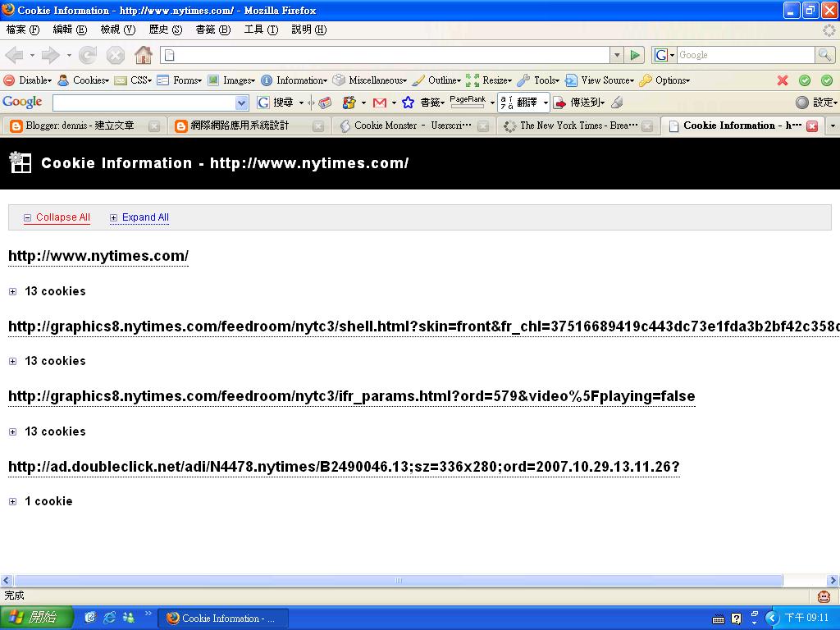Open the home page icon
The height and width of the screenshot is (630, 840).
tap(143, 55)
